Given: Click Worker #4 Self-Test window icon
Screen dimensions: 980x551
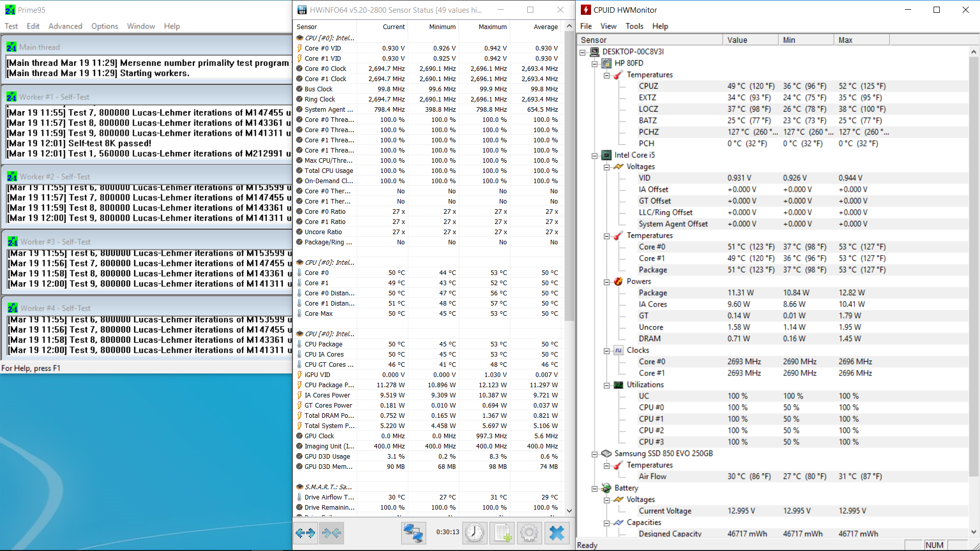Looking at the screenshot, I should pyautogui.click(x=13, y=308).
